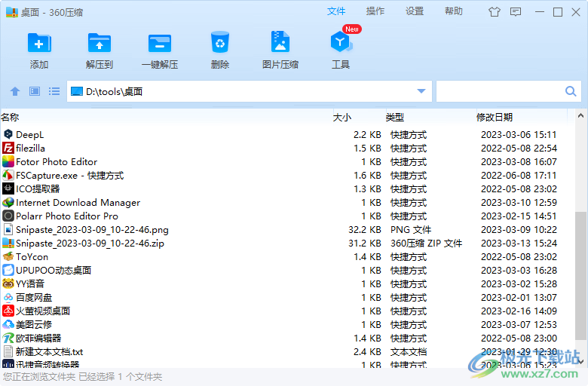The height and width of the screenshot is (386, 588).
Task: Click the Internet Download Manager icon
Action: pos(8,203)
